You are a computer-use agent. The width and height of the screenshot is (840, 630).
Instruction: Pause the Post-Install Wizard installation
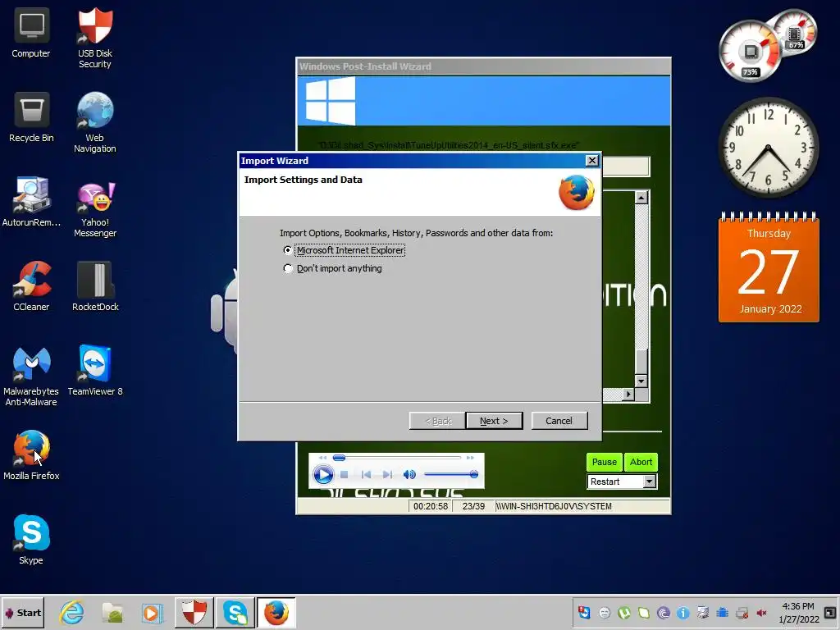[x=605, y=462]
